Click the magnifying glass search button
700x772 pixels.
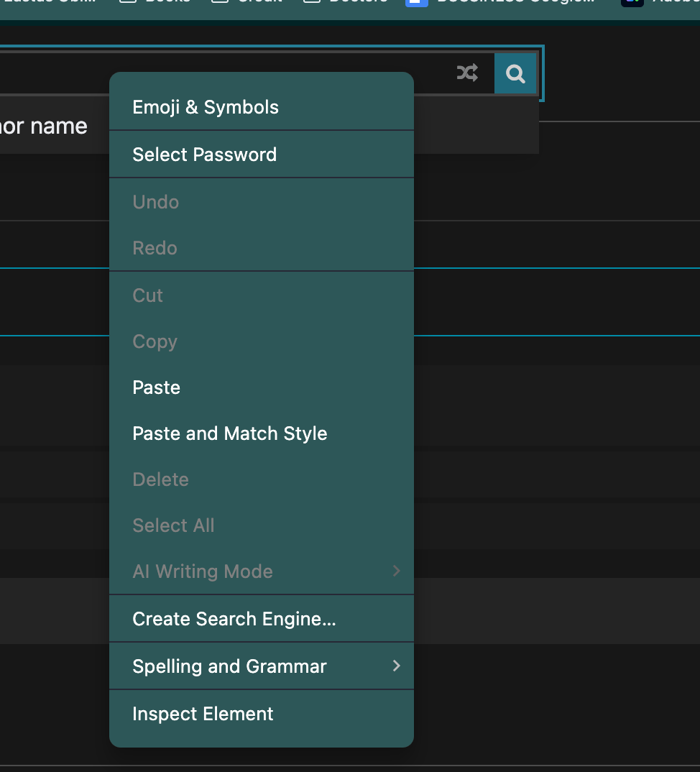[515, 73]
